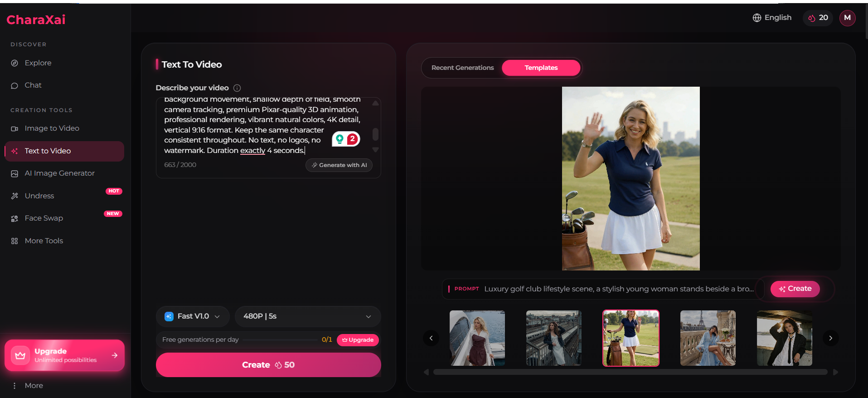Image resolution: width=868 pixels, height=398 pixels.
Task: Open the Face Swap tool
Action: tap(44, 218)
